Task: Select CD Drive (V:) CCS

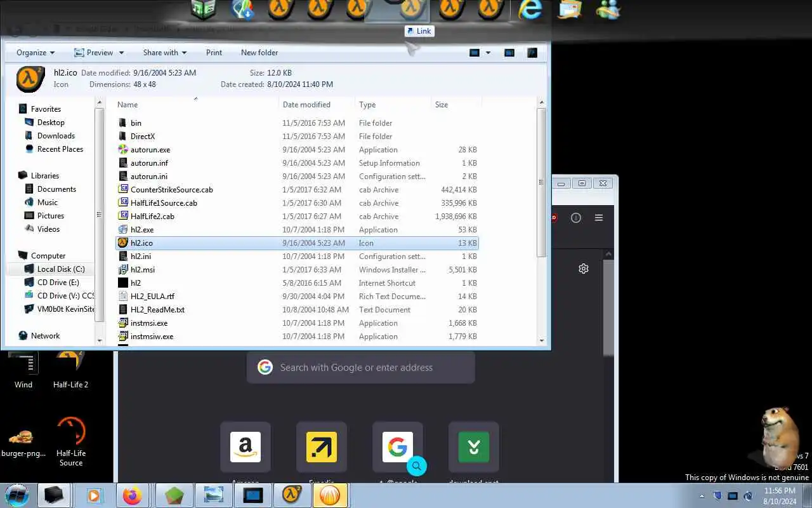Action: coord(65,296)
